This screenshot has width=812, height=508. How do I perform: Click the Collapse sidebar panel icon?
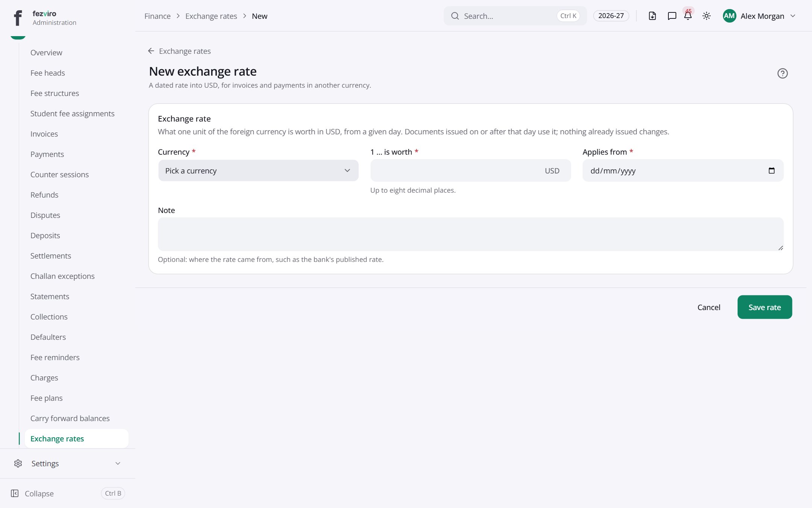click(15, 493)
